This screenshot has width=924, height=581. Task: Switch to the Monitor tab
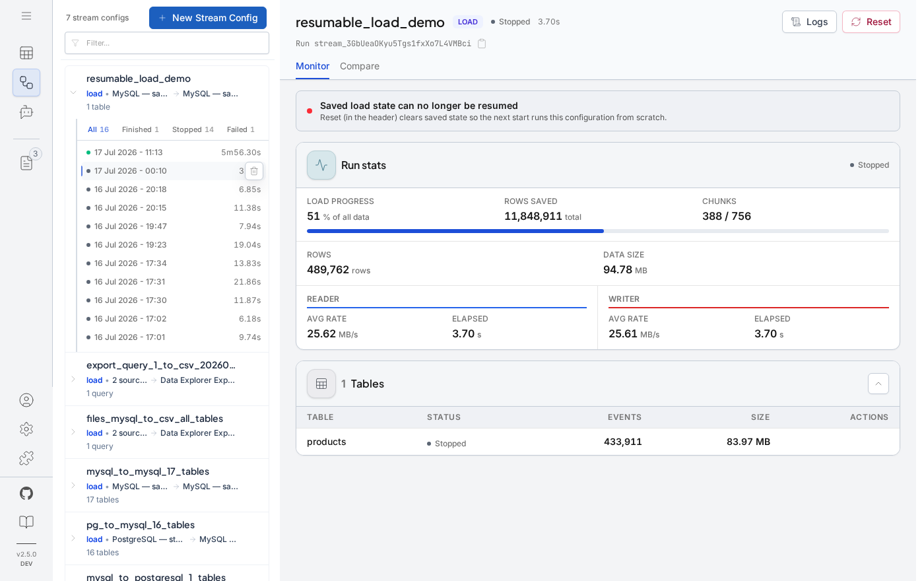coord(312,66)
